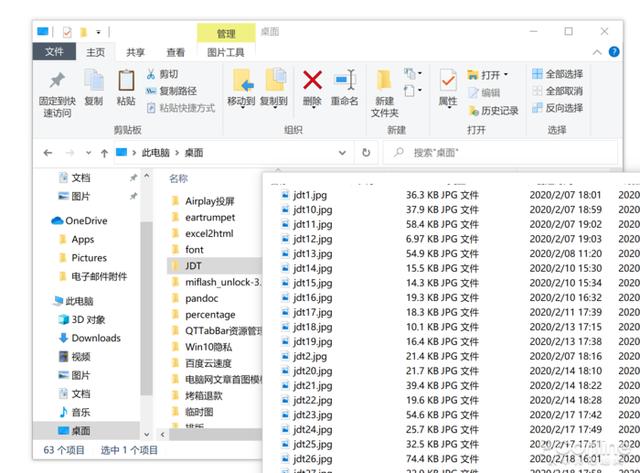This screenshot has height=473, width=640.
Task: Collapse the ribbon with the chevron
Action: [x=597, y=52]
